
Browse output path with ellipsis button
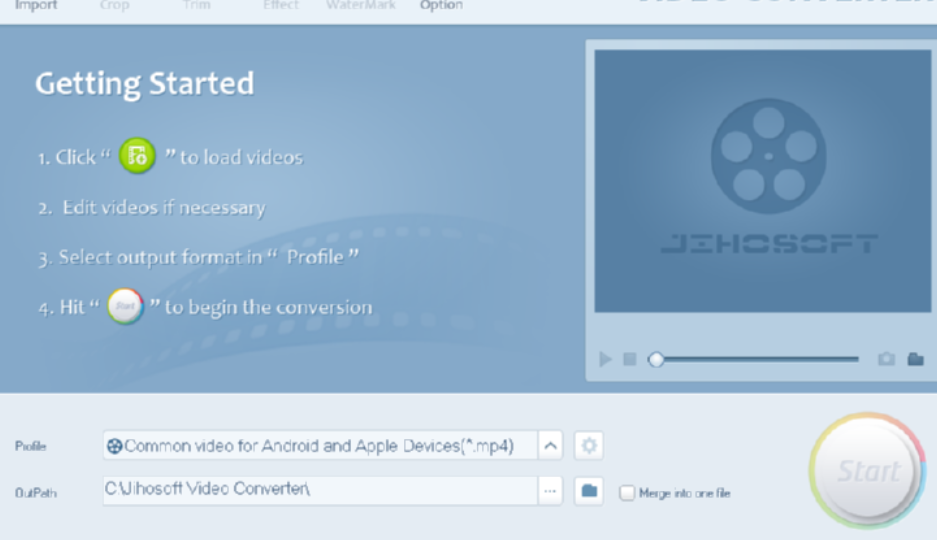(x=550, y=491)
